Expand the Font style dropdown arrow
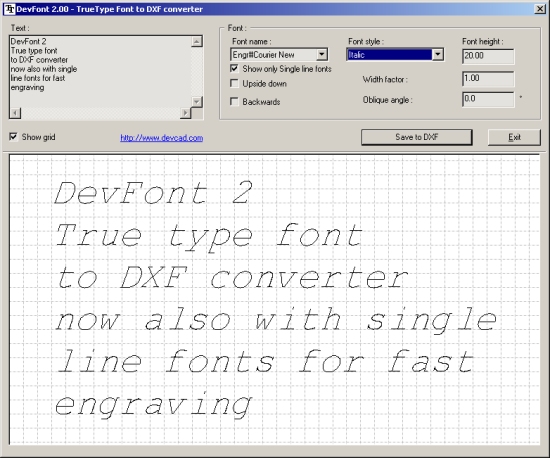 click(x=437, y=54)
